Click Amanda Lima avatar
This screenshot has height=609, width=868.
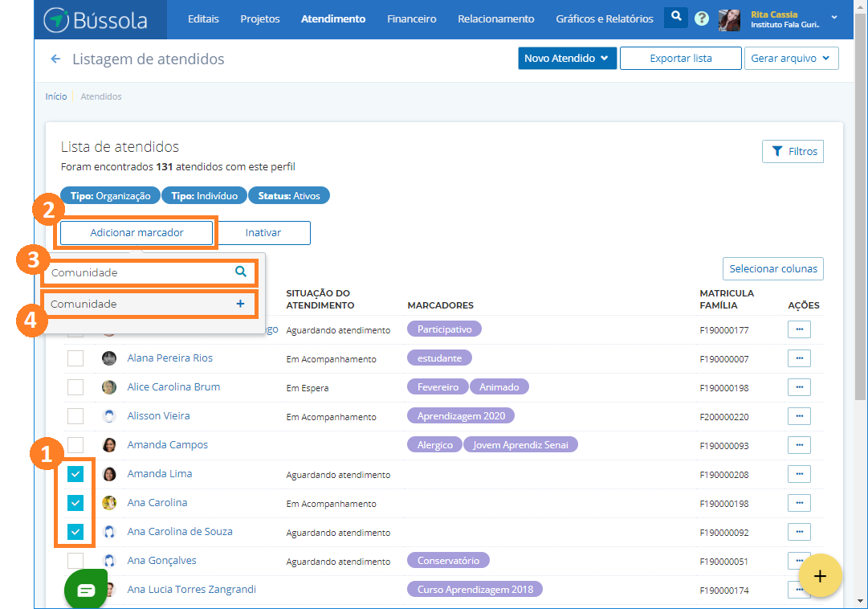point(109,474)
